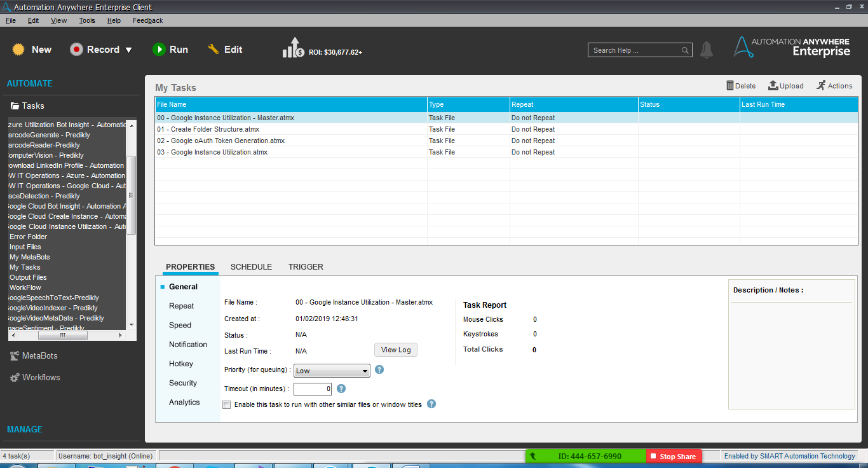Click help icon next to Priority dropdown
The height and width of the screenshot is (468, 868).
[x=379, y=369]
